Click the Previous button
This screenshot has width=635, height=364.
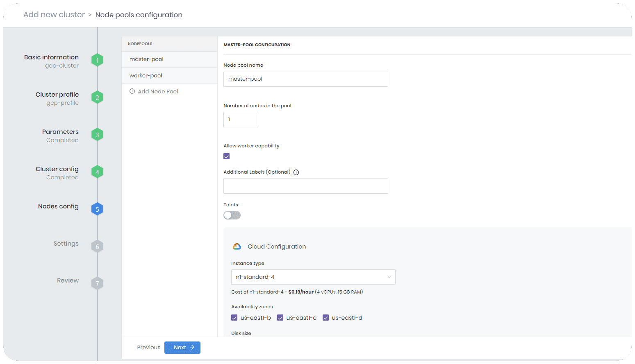click(x=149, y=348)
